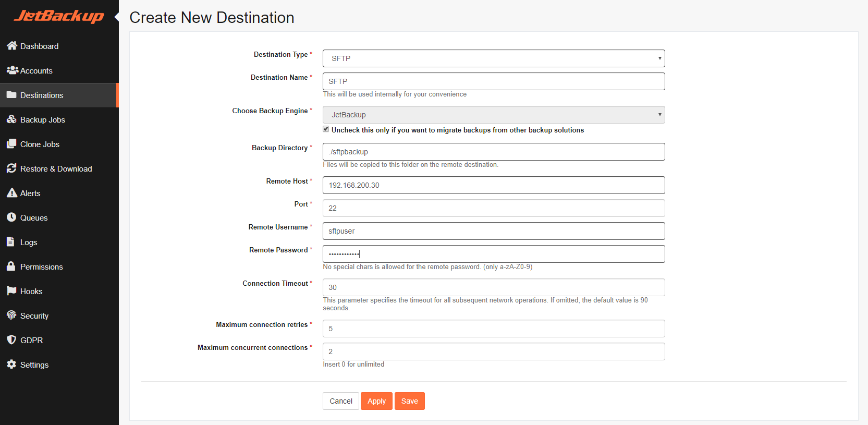Image resolution: width=868 pixels, height=425 pixels.
Task: Click the JetBackup logo
Action: (x=59, y=16)
